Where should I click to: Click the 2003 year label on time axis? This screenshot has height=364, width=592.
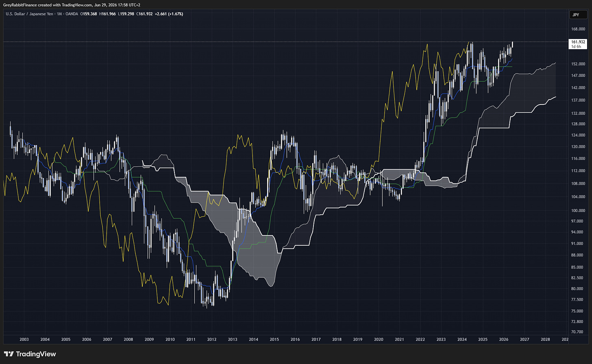coord(24,339)
